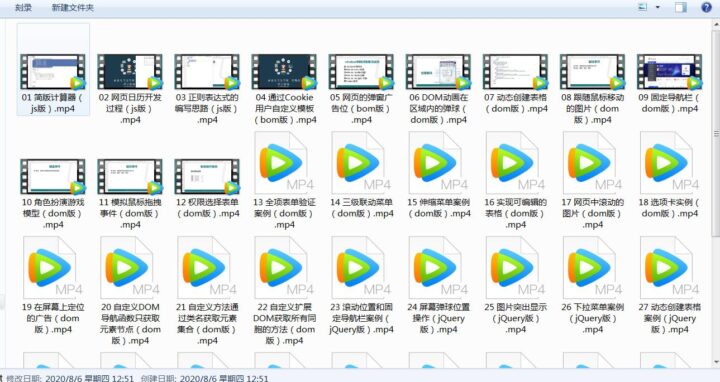Click the file name 05 网页的弹窗广告位（bom版）.mp4

coord(361,109)
